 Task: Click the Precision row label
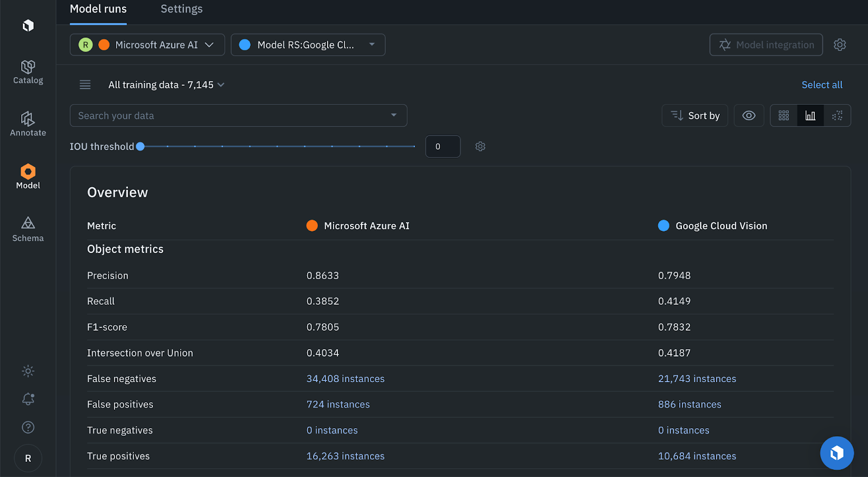tap(108, 275)
